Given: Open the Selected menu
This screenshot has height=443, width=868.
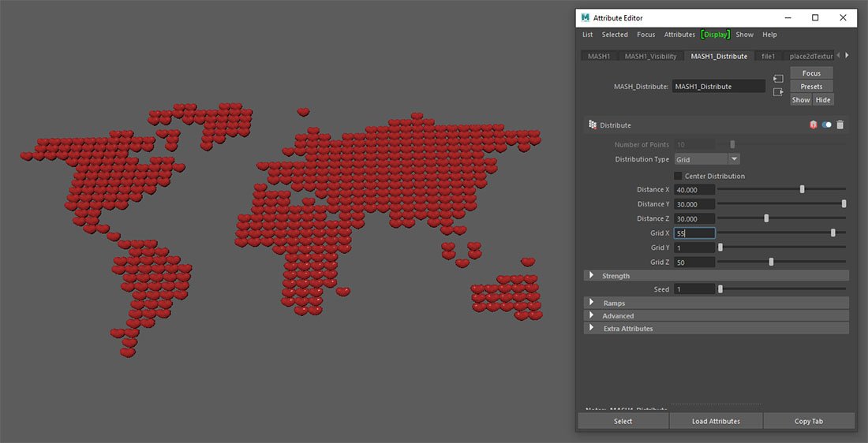Looking at the screenshot, I should (615, 35).
